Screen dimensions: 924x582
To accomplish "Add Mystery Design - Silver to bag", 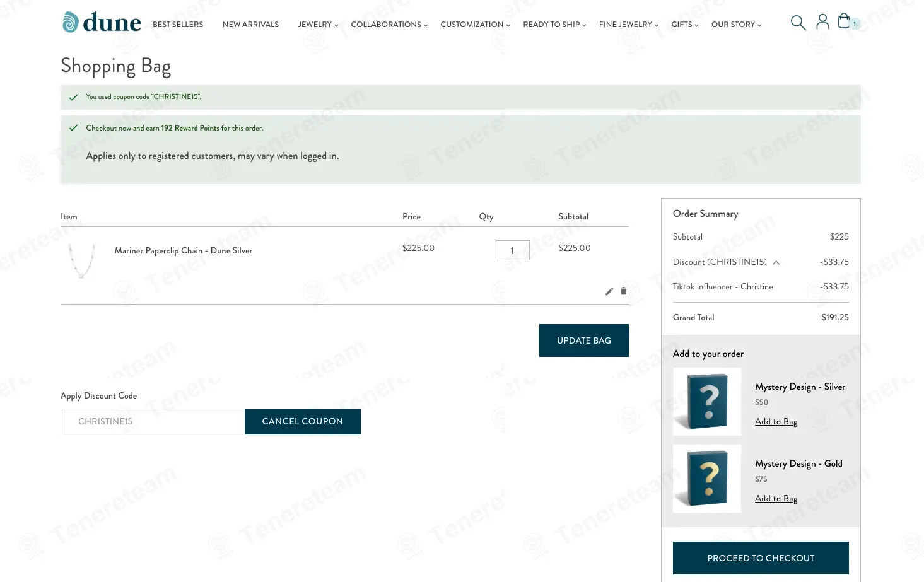I will click(776, 422).
